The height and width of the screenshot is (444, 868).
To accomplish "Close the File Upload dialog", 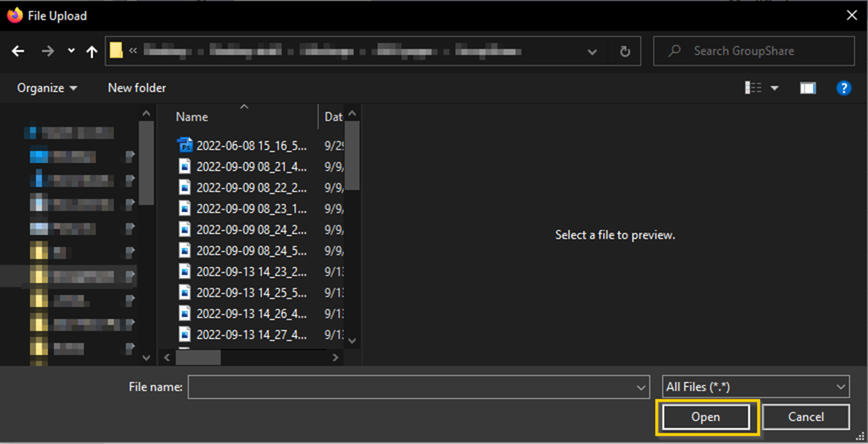I will click(x=852, y=15).
